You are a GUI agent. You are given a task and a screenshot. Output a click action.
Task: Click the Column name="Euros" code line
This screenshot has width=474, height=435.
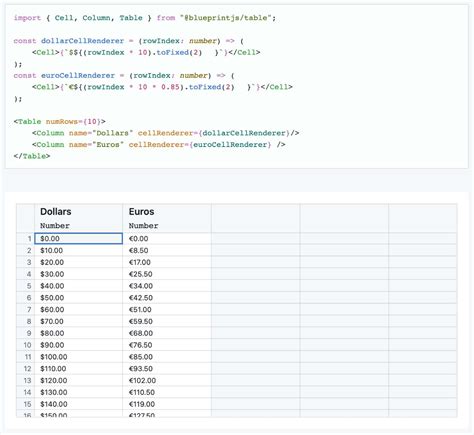(159, 145)
